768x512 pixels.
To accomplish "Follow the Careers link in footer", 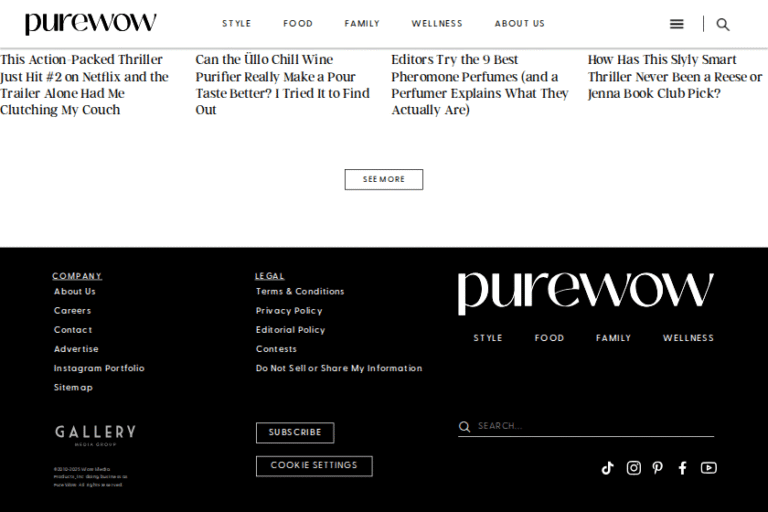I will pos(72,311).
